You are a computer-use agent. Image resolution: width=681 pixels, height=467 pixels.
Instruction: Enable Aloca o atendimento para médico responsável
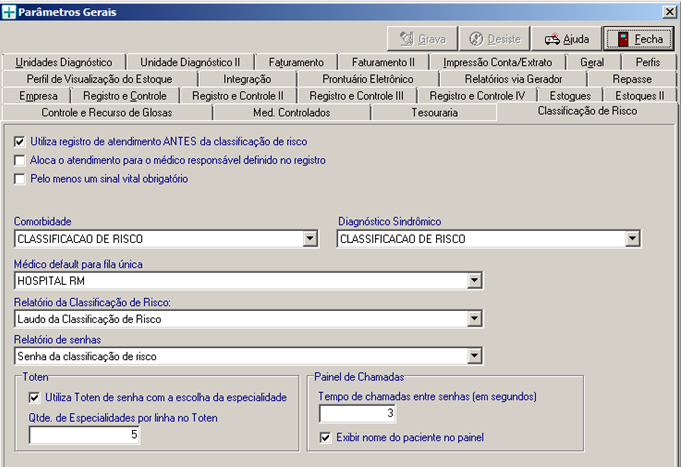pos(20,160)
